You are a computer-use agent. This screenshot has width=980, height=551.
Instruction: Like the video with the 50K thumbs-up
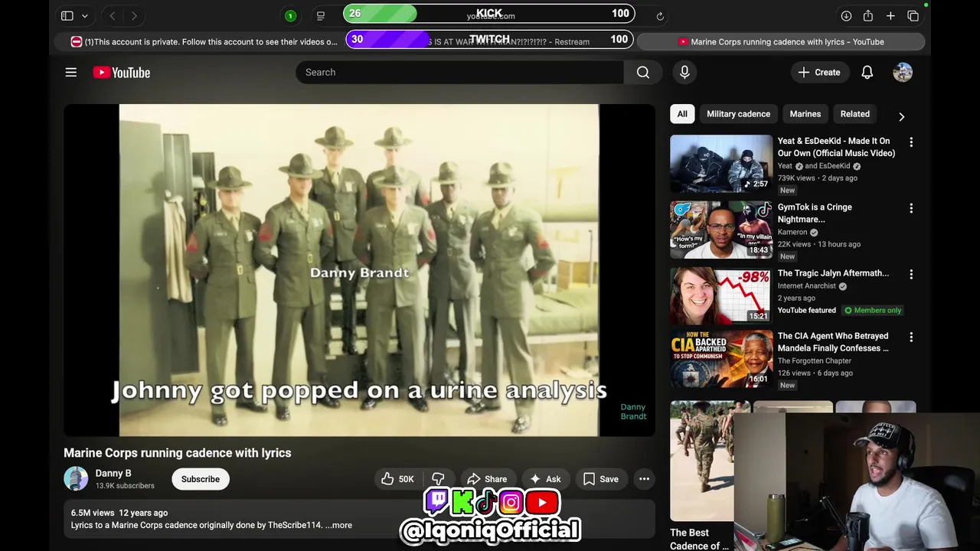[397, 479]
